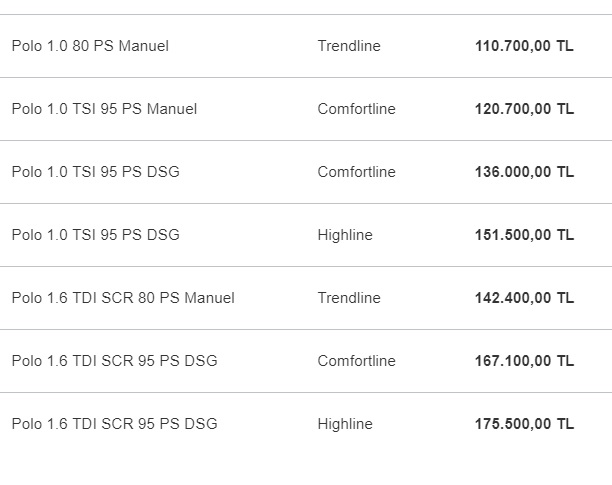The image size is (612, 485).
Task: Click Comfortline trim beside 136.000,00 TL
Action: point(356,172)
